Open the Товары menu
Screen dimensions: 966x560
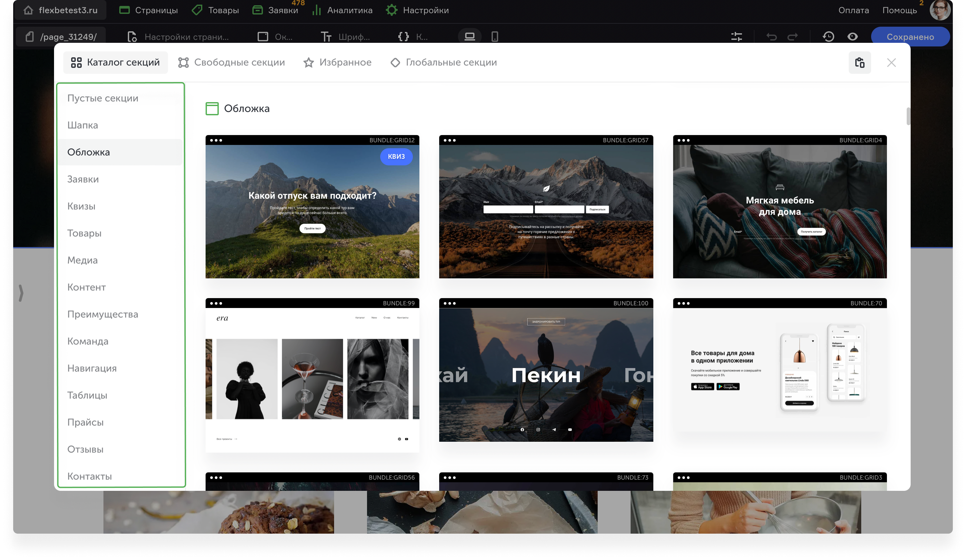coord(215,10)
